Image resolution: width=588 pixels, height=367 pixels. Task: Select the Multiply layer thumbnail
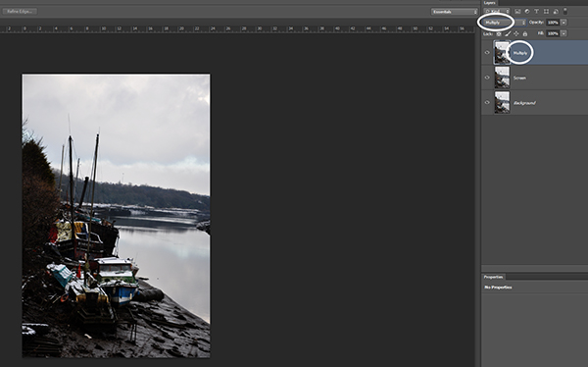(x=502, y=53)
